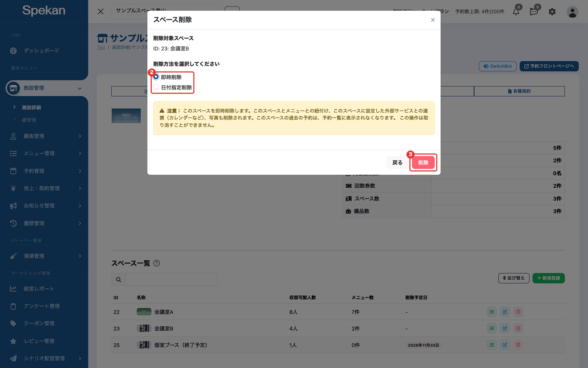Click the 並び替え sort button

514,278
